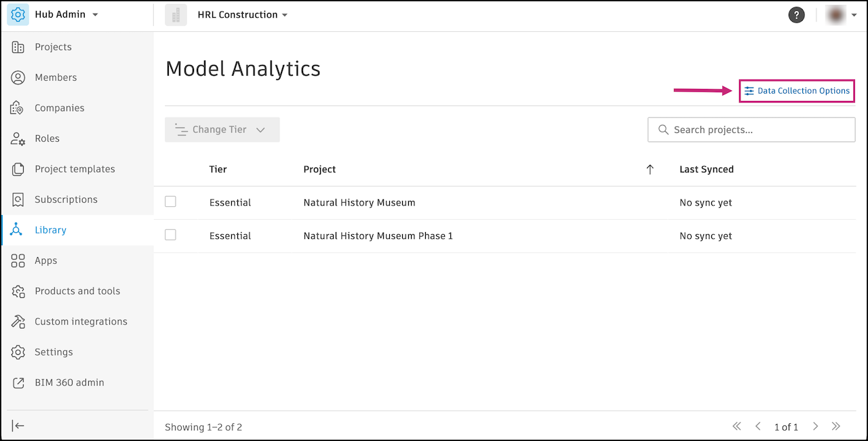Click the Roles person-gear icon

pyautogui.click(x=18, y=138)
